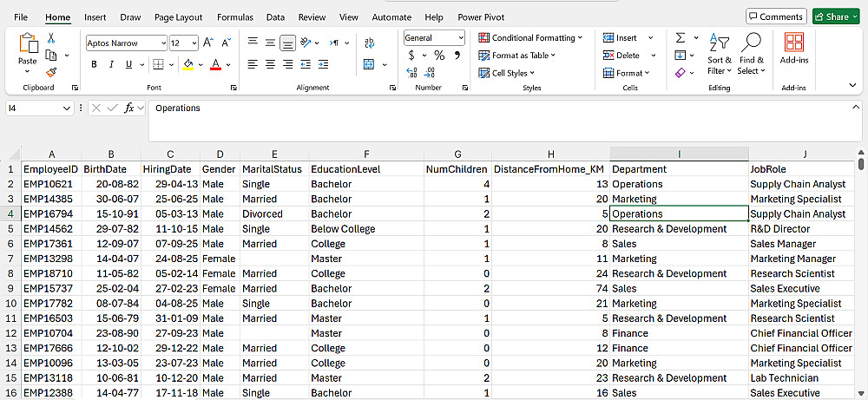Expand the Paste options arrow
The image size is (868, 400).
(27, 72)
